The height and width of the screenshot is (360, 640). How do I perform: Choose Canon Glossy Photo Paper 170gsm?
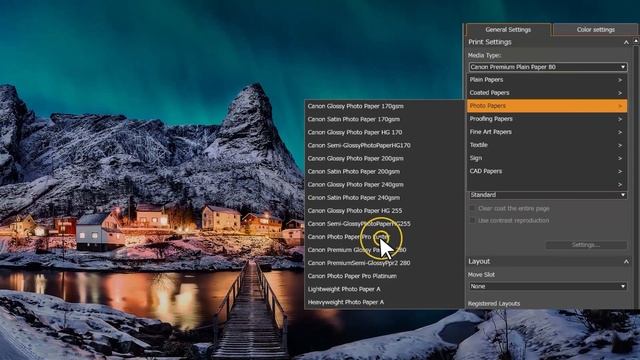[384, 106]
